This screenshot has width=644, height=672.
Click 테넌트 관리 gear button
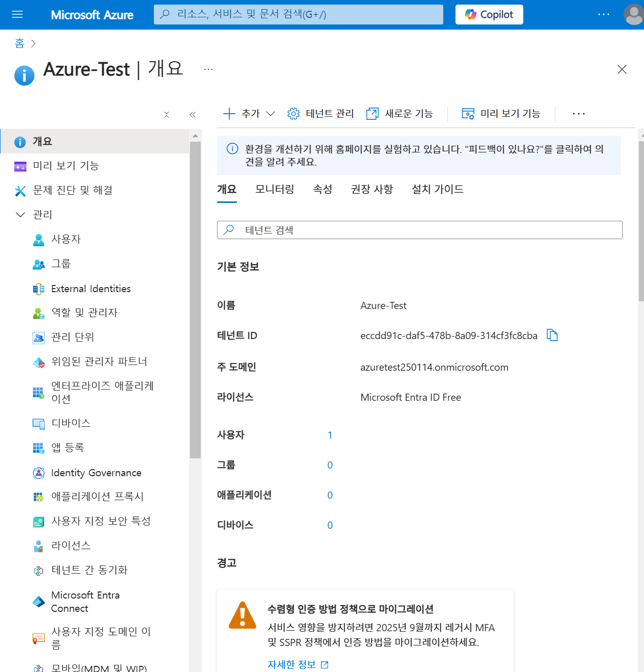(320, 113)
